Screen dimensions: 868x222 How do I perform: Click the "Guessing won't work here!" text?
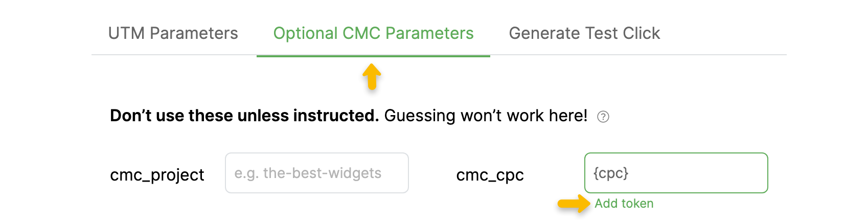point(486,116)
